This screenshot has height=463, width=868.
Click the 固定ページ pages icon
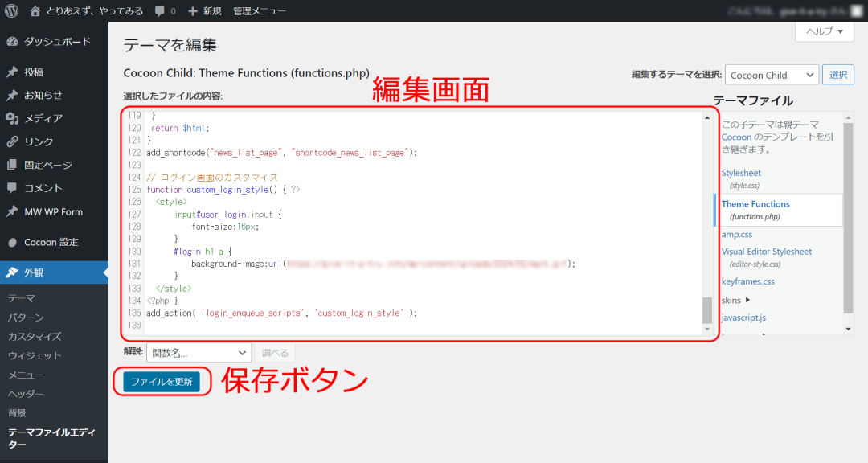coord(12,165)
